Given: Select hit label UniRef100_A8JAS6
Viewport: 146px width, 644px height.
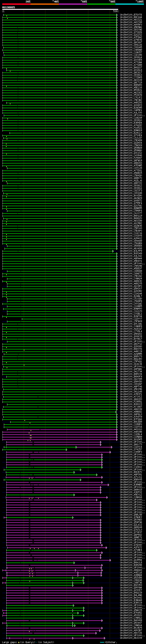Looking at the screenshot, I should [x=131, y=249].
